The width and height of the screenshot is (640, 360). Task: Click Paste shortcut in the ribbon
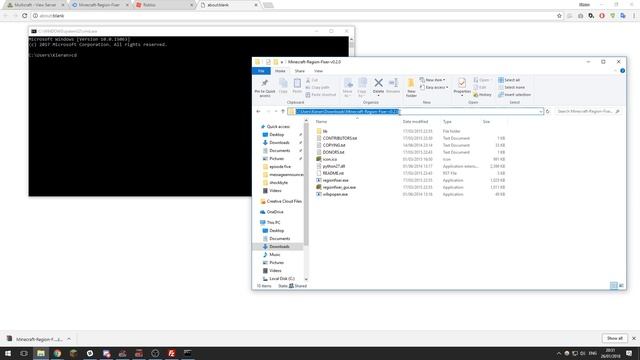321,95
